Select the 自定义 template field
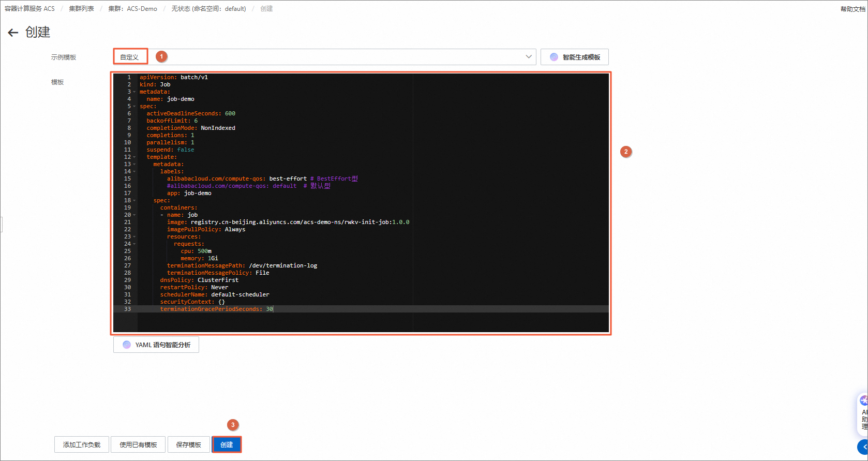868x461 pixels. point(325,57)
